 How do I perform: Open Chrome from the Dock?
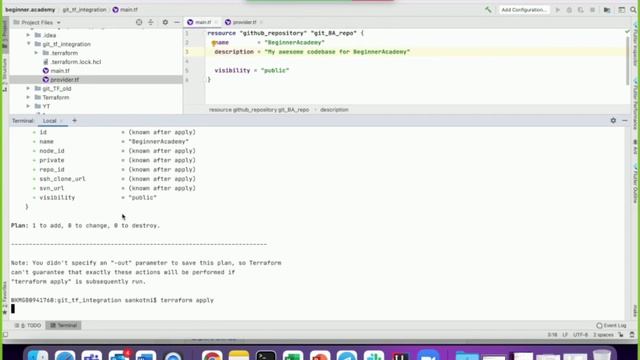[x=212, y=356]
